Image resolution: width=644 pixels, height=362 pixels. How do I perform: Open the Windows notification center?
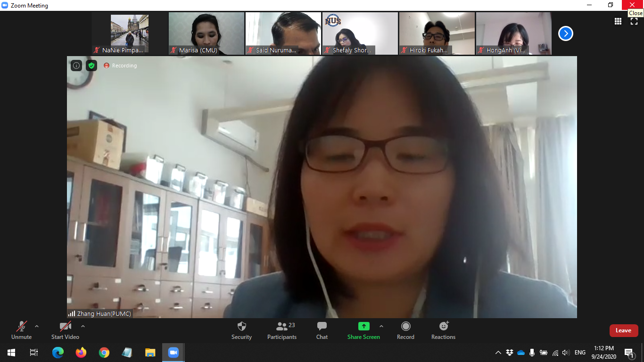click(629, 353)
